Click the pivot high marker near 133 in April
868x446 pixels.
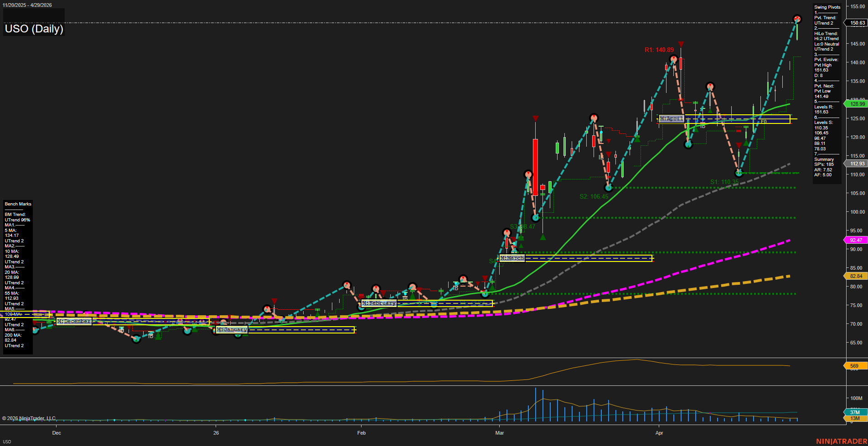(710, 87)
